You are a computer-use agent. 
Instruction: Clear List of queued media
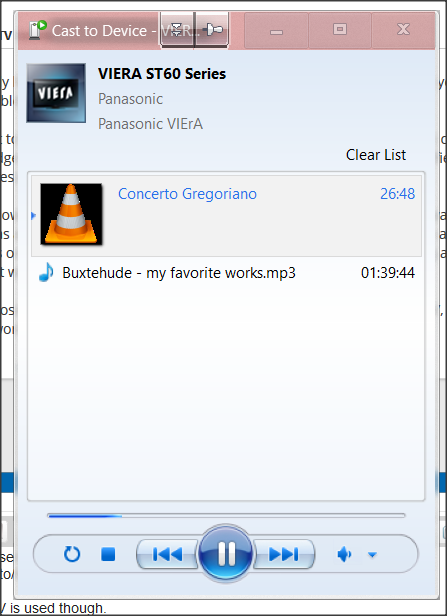tap(376, 155)
